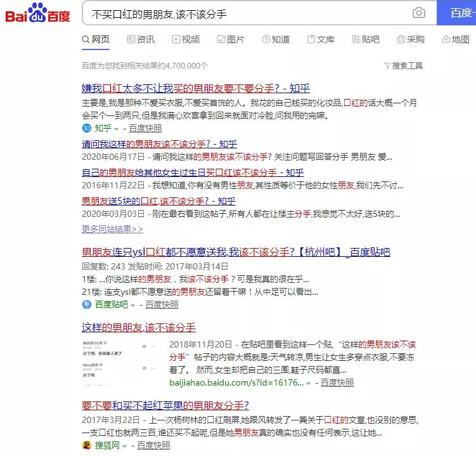476x456 pixels.
Task: Open the 地图 map tab
Action: coord(456,39)
